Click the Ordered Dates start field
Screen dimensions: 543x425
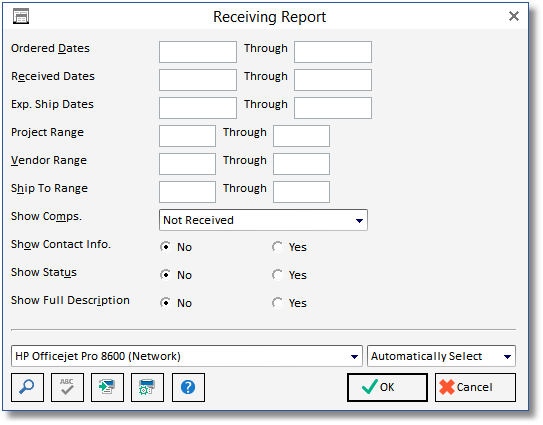(198, 52)
